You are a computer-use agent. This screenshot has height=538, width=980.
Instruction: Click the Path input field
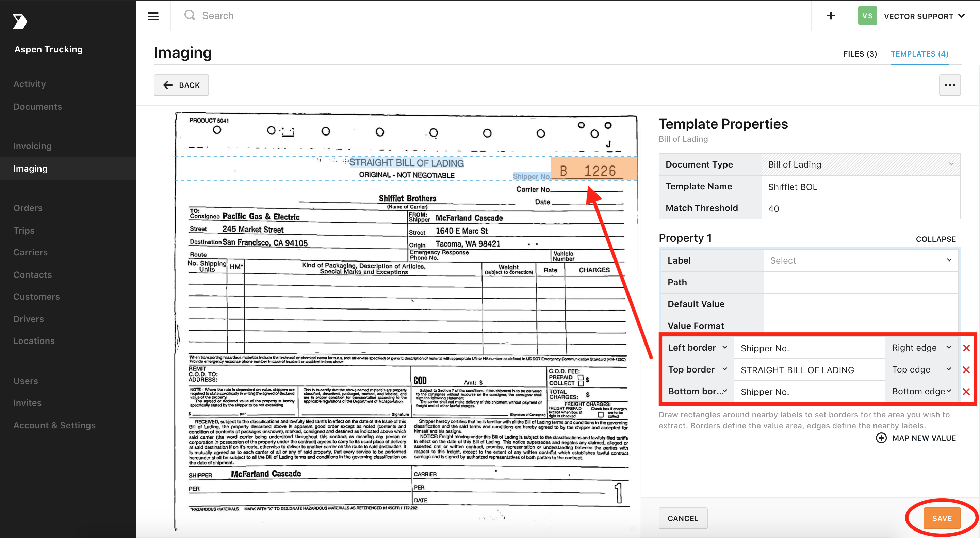pos(861,282)
